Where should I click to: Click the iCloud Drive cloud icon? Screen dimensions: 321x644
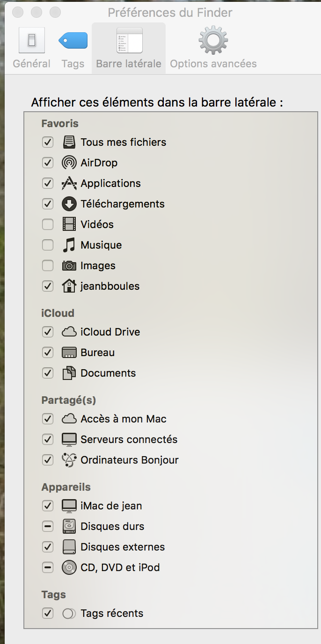coord(69,332)
